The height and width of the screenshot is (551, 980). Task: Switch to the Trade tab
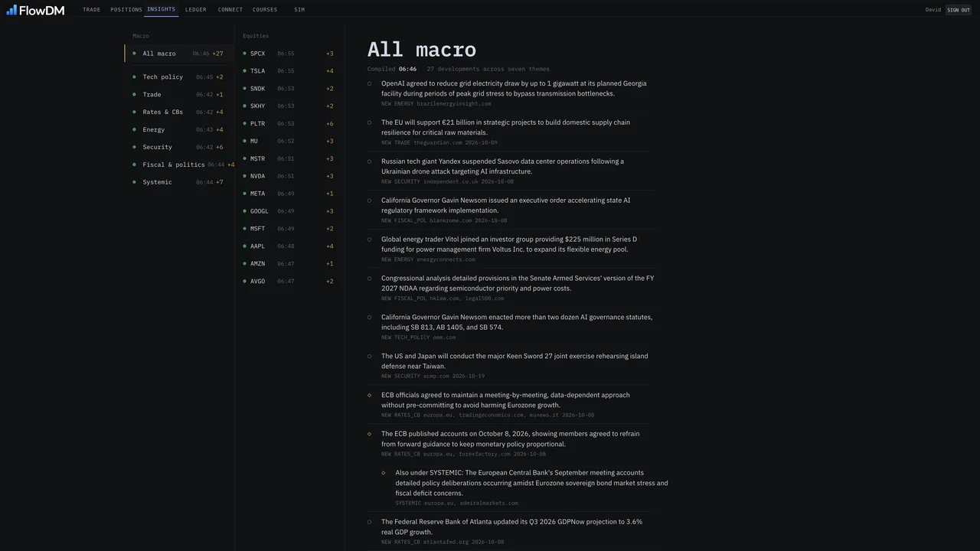point(92,10)
